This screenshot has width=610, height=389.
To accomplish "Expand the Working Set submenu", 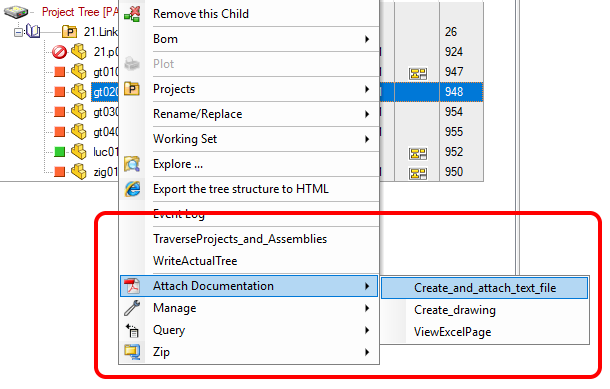I will point(367,139).
